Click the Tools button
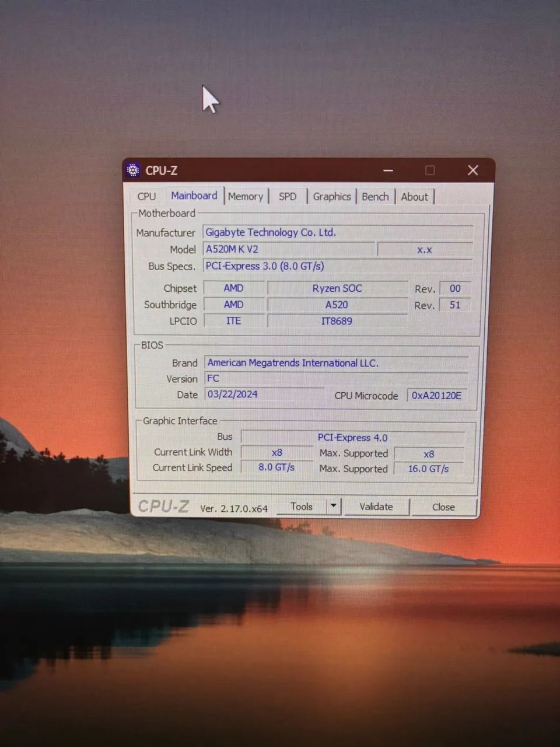This screenshot has width=560, height=747. pos(302,507)
